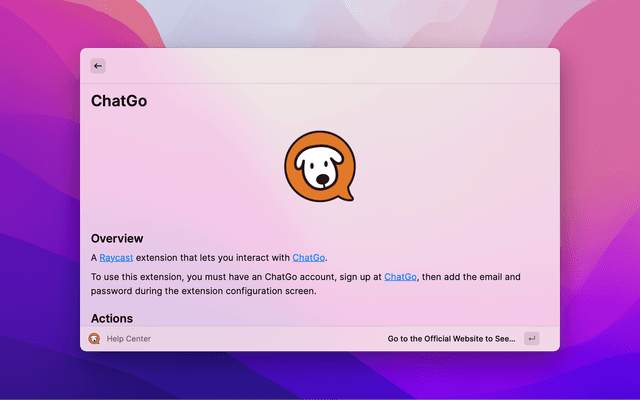This screenshot has height=400, width=640.
Task: Click the Overview section heading
Action: pyautogui.click(x=117, y=239)
